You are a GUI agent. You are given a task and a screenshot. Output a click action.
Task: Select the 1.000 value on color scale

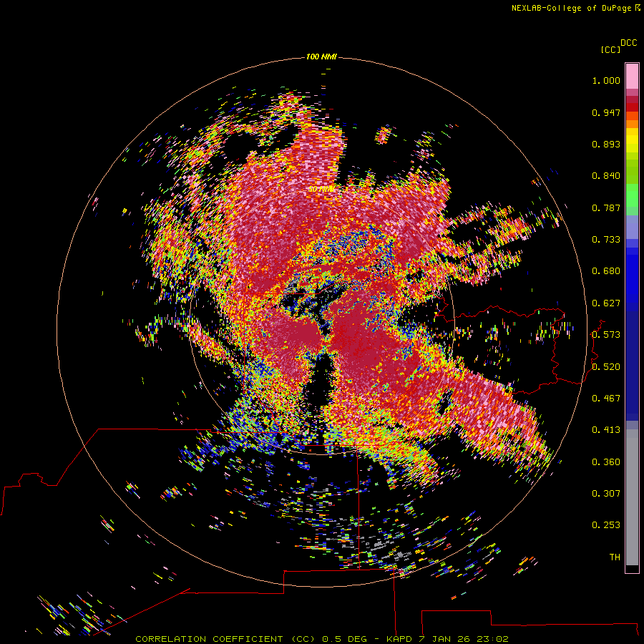coord(606,80)
